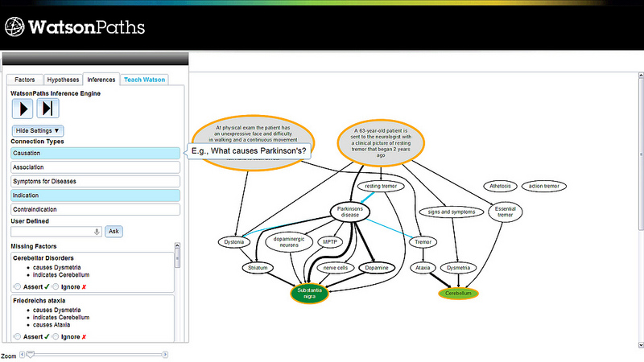Select the Cerebellum green node

[x=458, y=294]
